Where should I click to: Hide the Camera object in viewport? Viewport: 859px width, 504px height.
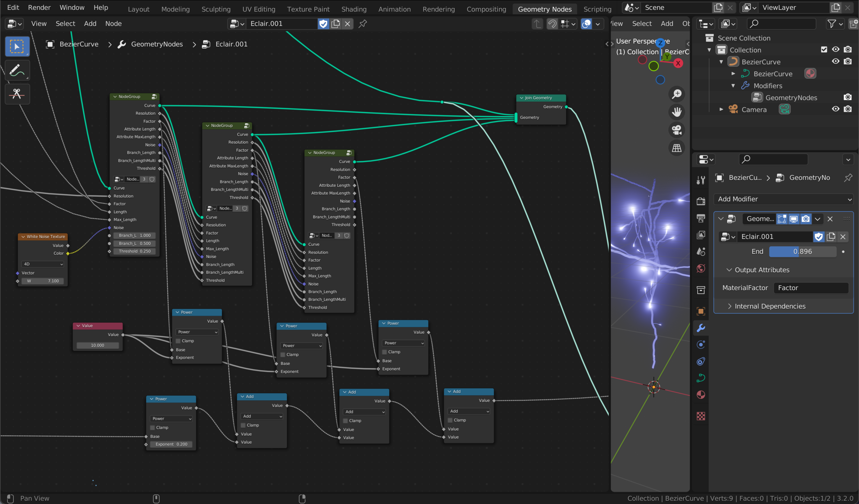click(x=835, y=109)
